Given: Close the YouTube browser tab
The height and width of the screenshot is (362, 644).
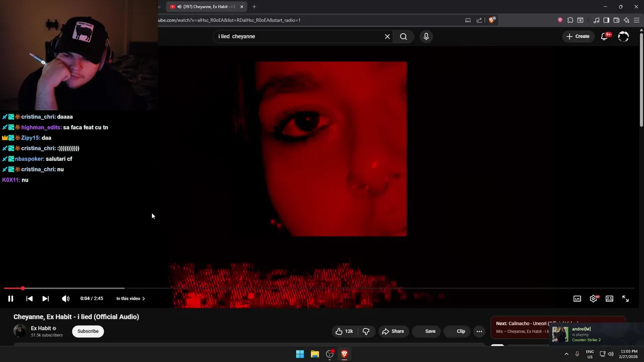Looking at the screenshot, I should click(x=242, y=7).
